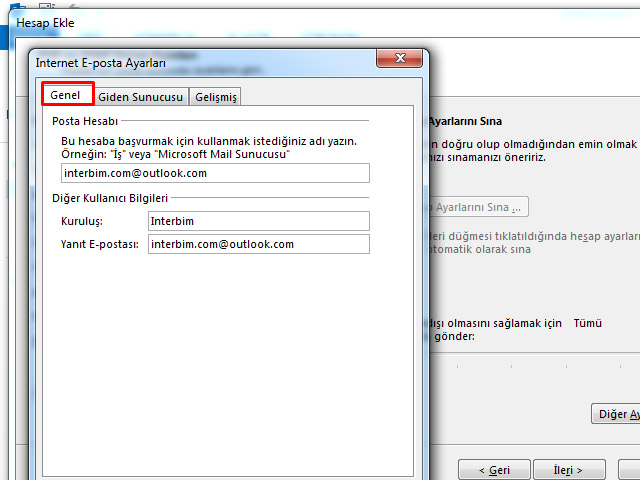Focus the Kuruluş text field

[258, 221]
